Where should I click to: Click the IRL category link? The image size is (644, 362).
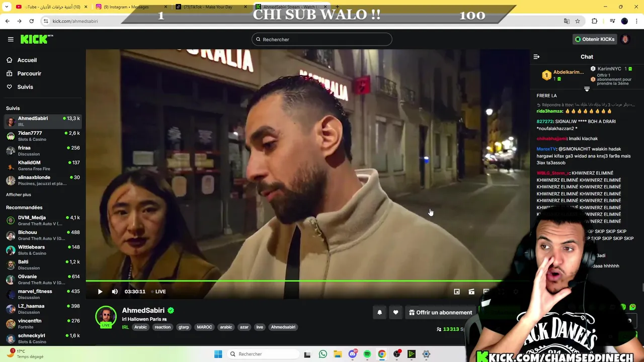click(x=125, y=327)
